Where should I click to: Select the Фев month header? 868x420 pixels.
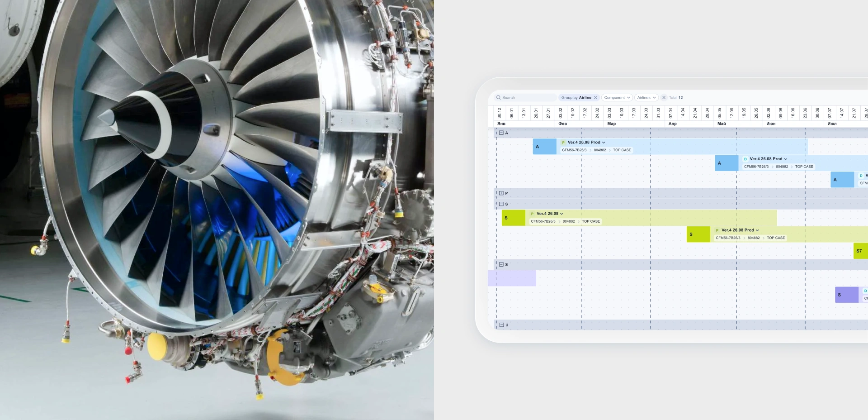coord(562,124)
